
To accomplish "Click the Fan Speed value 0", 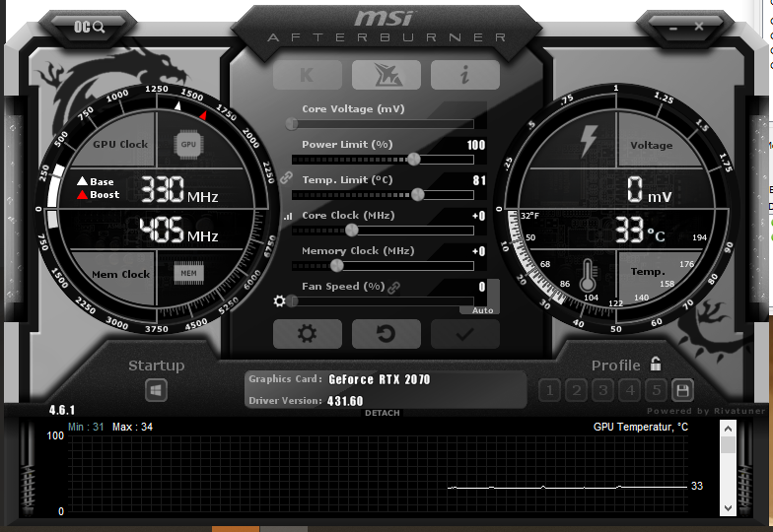I will (481, 287).
